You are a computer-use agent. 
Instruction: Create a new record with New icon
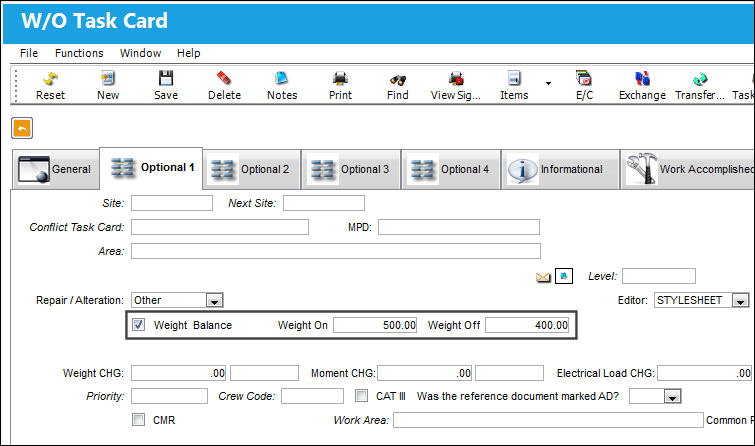point(108,79)
